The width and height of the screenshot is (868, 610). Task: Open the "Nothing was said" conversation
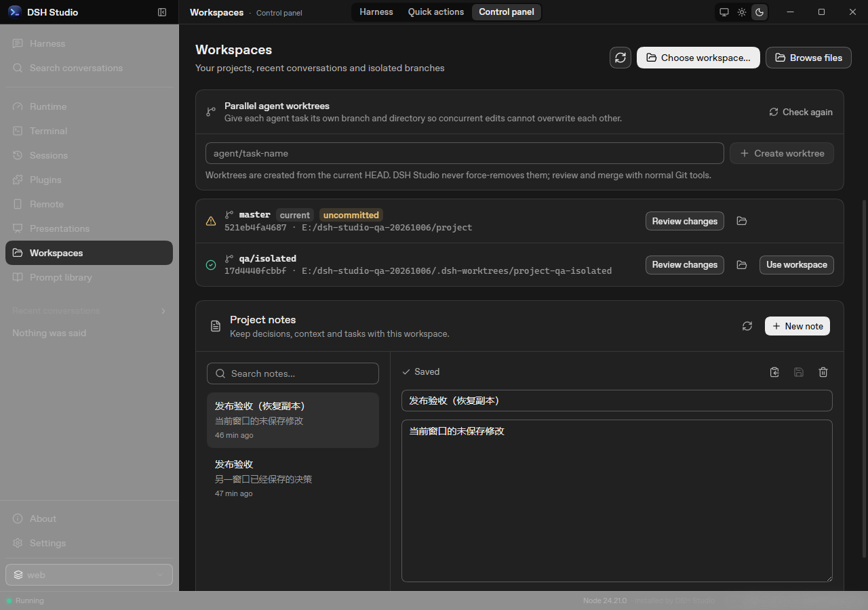(89, 333)
